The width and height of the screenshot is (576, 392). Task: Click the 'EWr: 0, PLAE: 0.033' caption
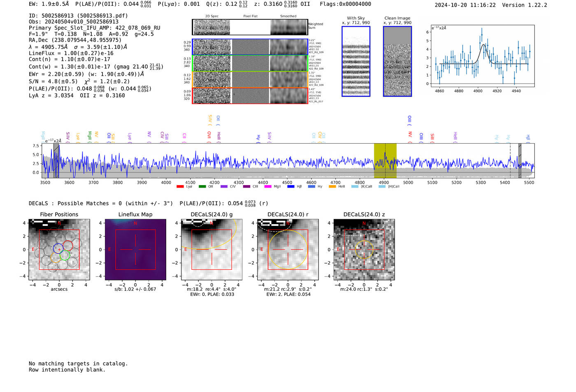(212, 295)
